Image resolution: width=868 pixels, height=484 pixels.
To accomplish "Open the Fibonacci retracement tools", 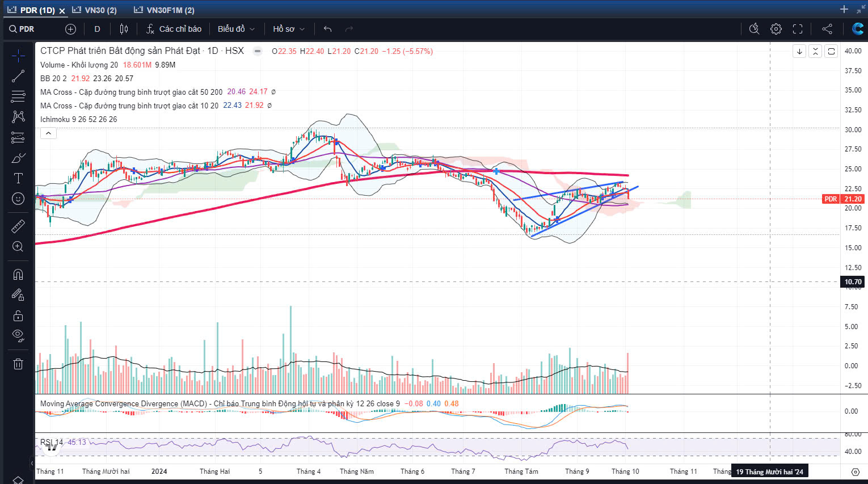I will pyautogui.click(x=18, y=96).
